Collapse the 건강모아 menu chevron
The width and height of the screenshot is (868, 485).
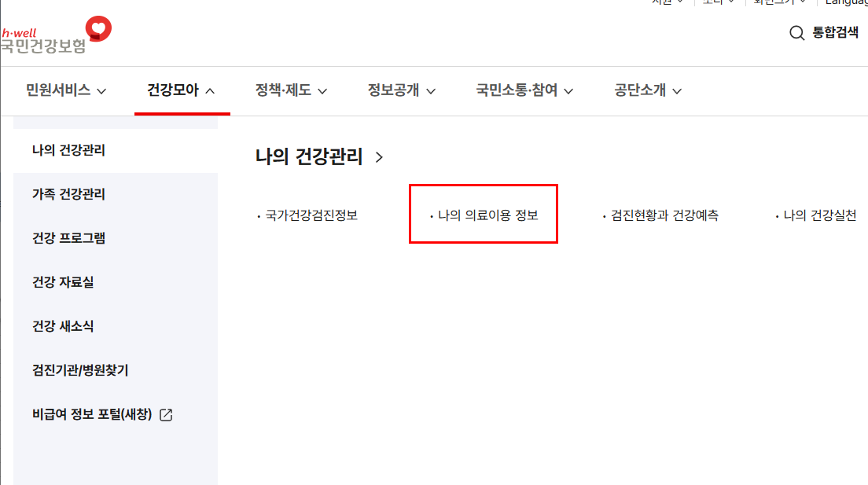(210, 91)
